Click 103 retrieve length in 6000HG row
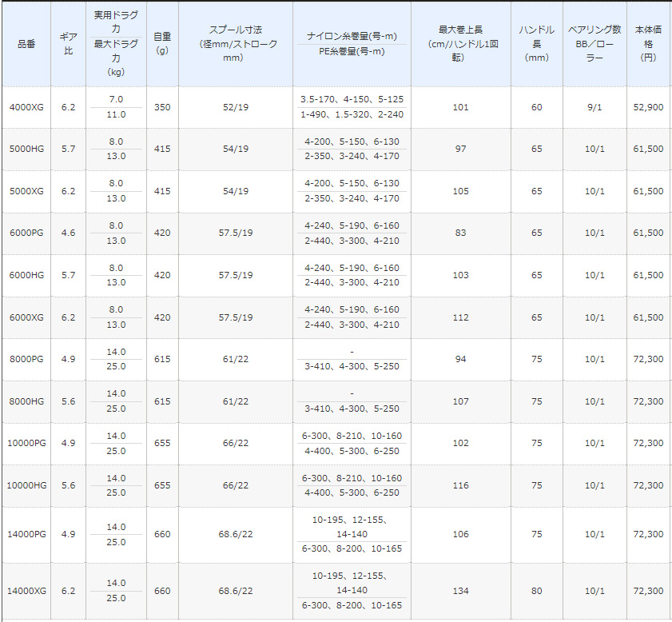Image resolution: width=672 pixels, height=622 pixels. pos(461,275)
